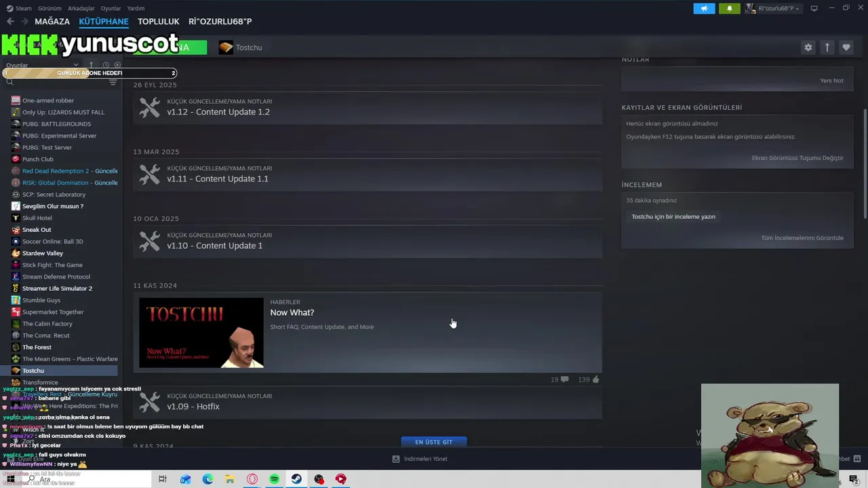Add Tostchu to favorites with heart icon

pos(846,47)
